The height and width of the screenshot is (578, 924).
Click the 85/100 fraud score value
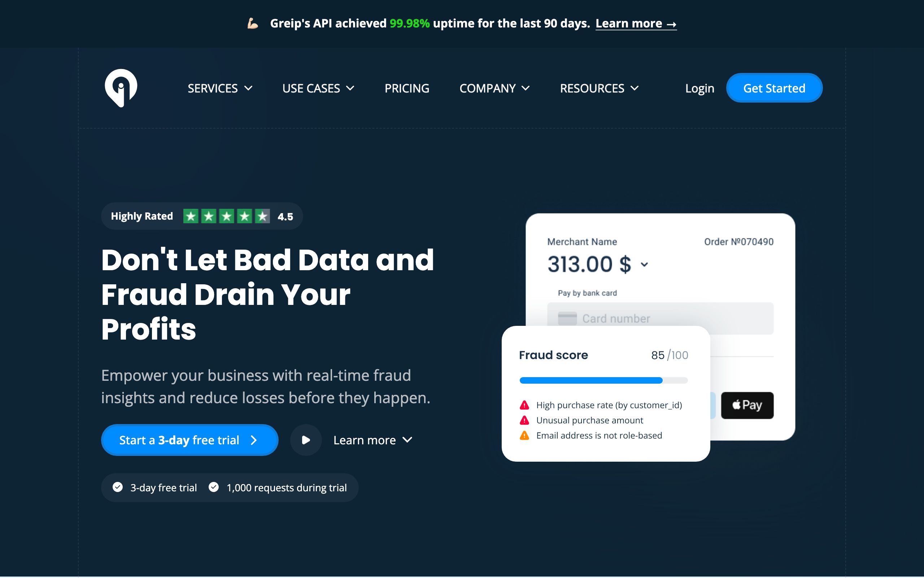(670, 355)
